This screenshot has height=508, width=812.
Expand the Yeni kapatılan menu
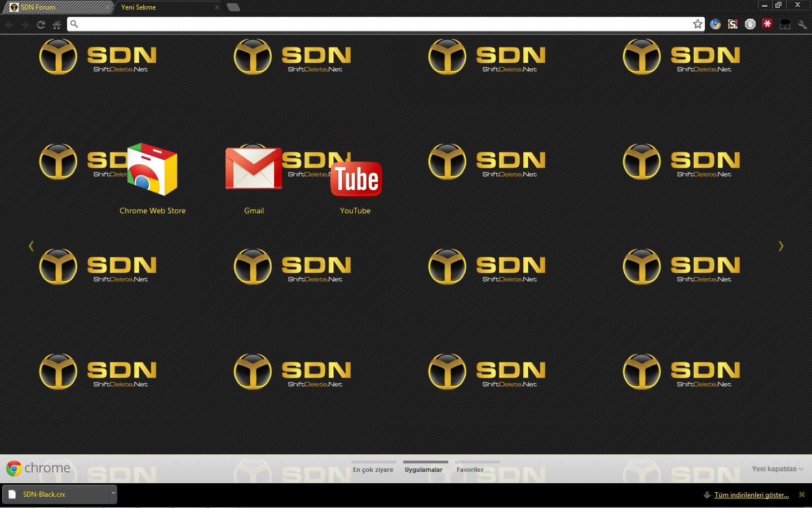pyautogui.click(x=778, y=469)
